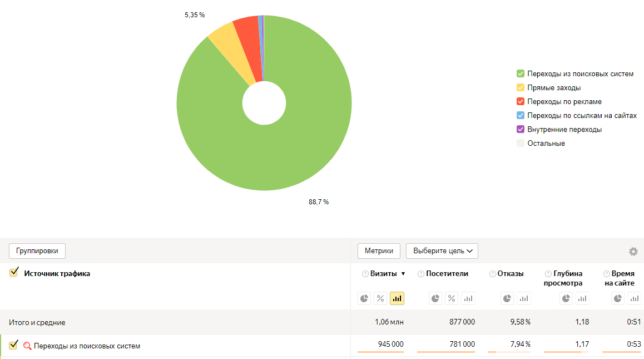The width and height of the screenshot is (644, 359).
Task: Click Визиты sort arrow
Action: coord(403,274)
